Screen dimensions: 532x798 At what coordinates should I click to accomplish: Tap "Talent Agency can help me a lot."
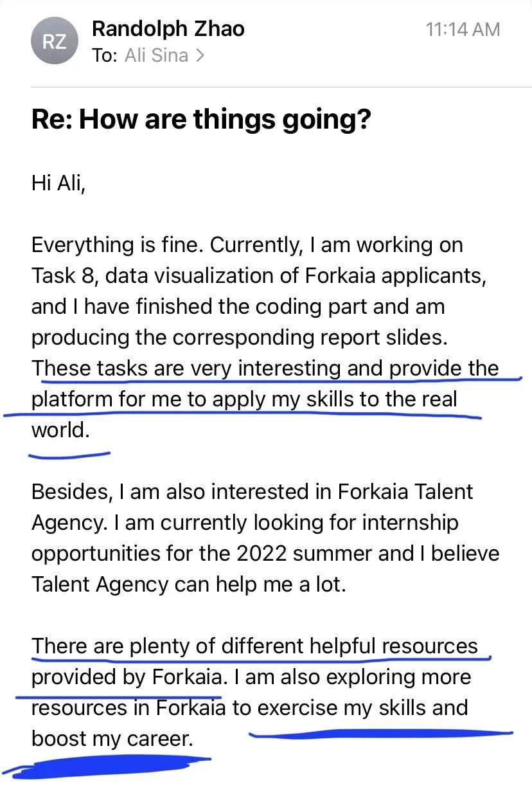point(188,585)
